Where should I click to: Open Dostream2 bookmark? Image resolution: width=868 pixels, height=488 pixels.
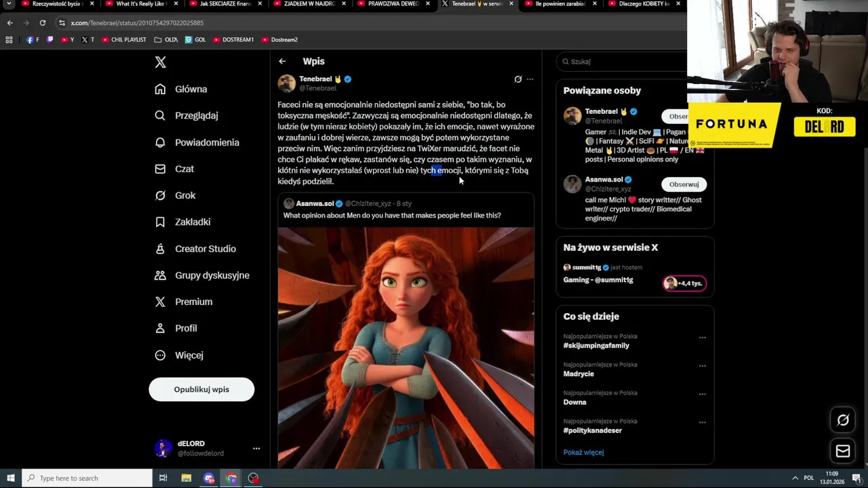(279, 40)
